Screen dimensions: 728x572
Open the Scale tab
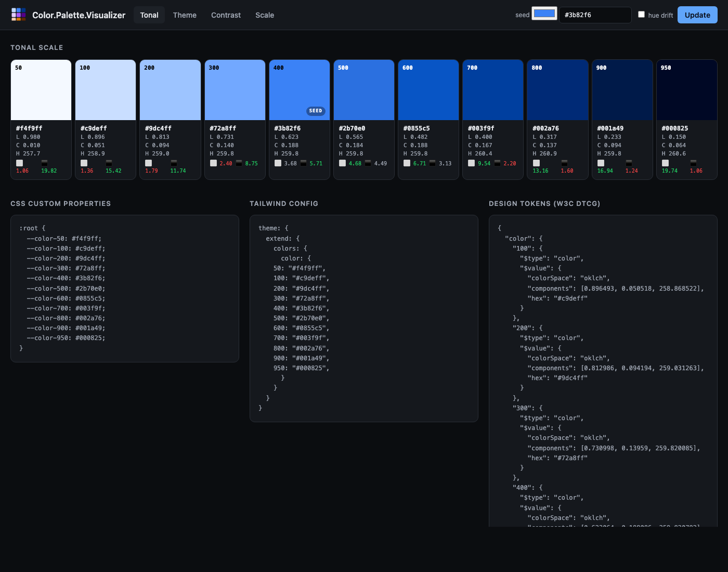coord(265,15)
